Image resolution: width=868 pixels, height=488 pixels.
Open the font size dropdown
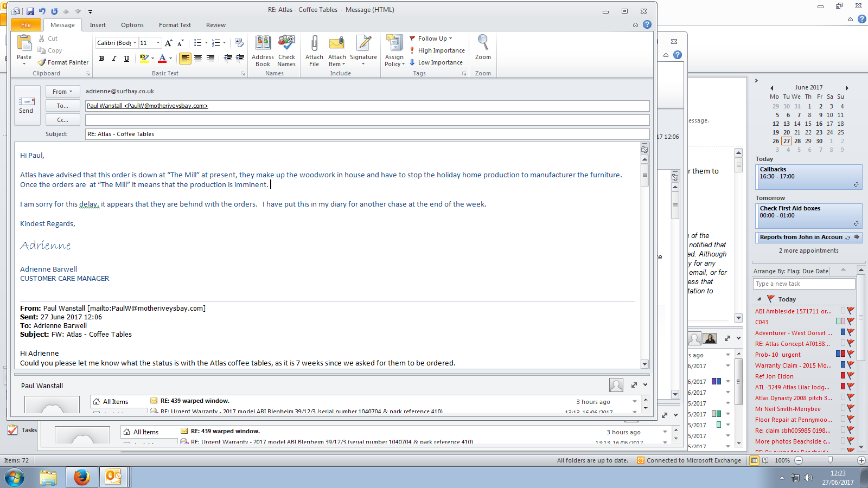coord(158,43)
